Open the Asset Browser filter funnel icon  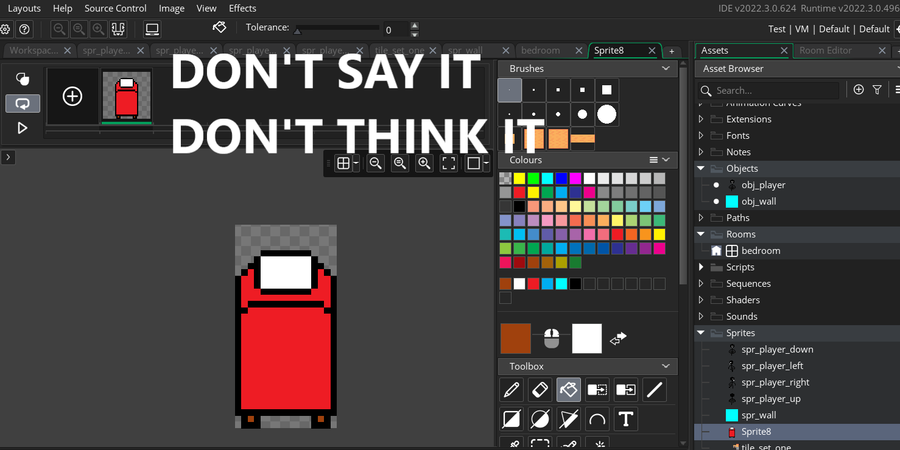pos(877,90)
